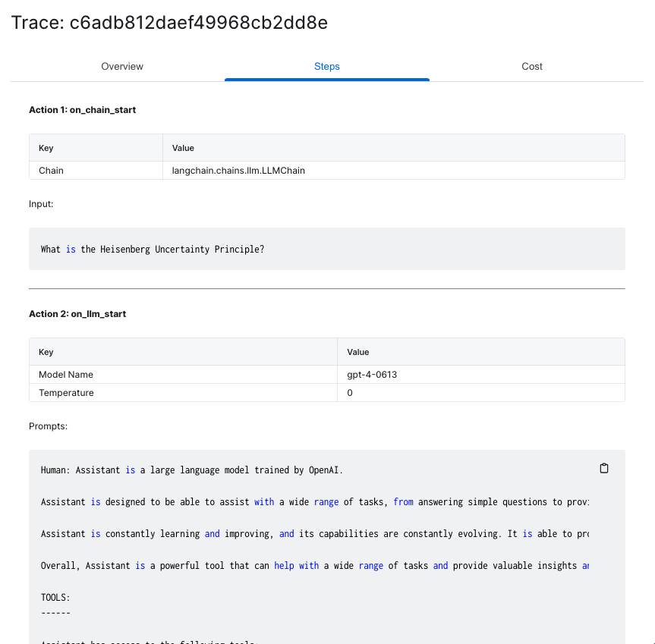Click the Action 1: on_chain_start heading

(x=82, y=110)
